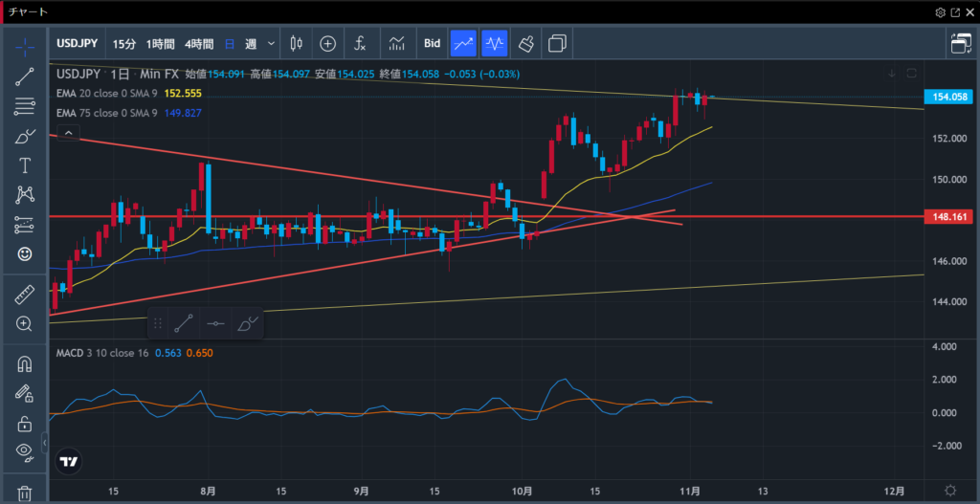Viewport: 980px width, 504px height.
Task: Expand the timeframe dropdown arrow
Action: [x=272, y=44]
